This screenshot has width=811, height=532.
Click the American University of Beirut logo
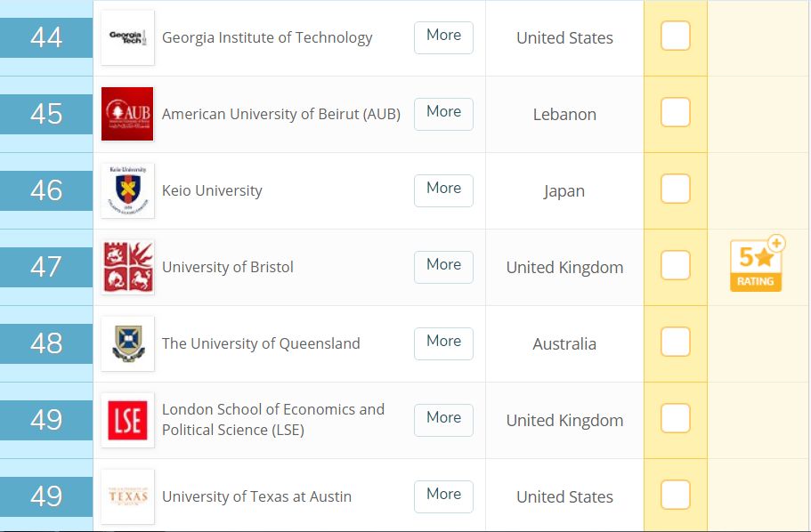[x=128, y=114]
